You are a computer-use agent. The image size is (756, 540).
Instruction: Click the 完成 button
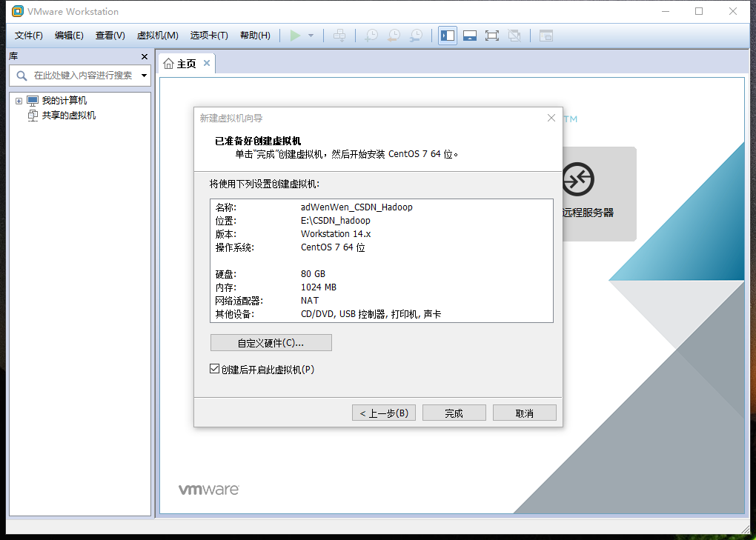coord(454,413)
